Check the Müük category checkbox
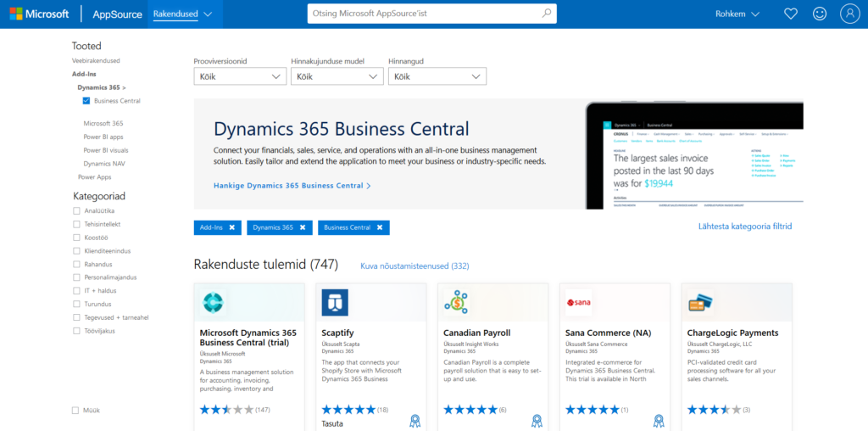868x431 pixels. click(75, 411)
